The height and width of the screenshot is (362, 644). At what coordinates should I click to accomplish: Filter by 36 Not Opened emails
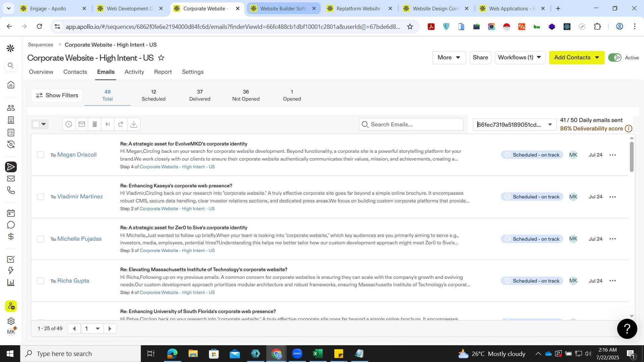(246, 95)
